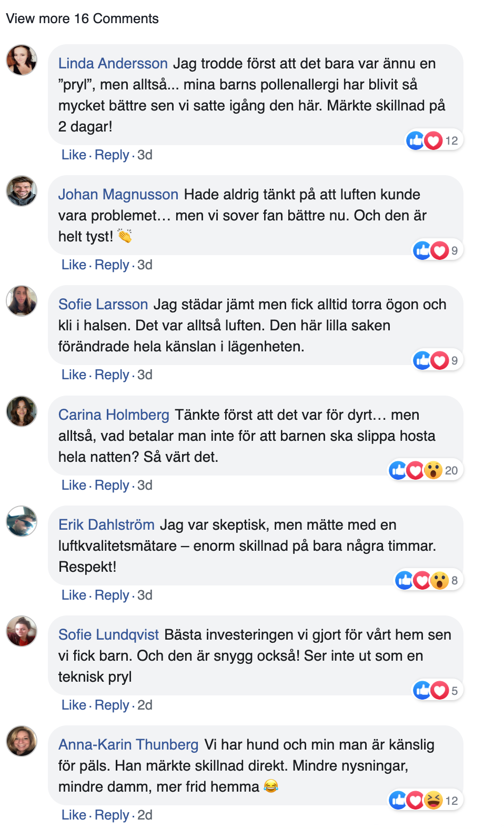Open the reactions on Sofie Lundqvist's comment
The width and height of the screenshot is (504, 829).
(437, 690)
